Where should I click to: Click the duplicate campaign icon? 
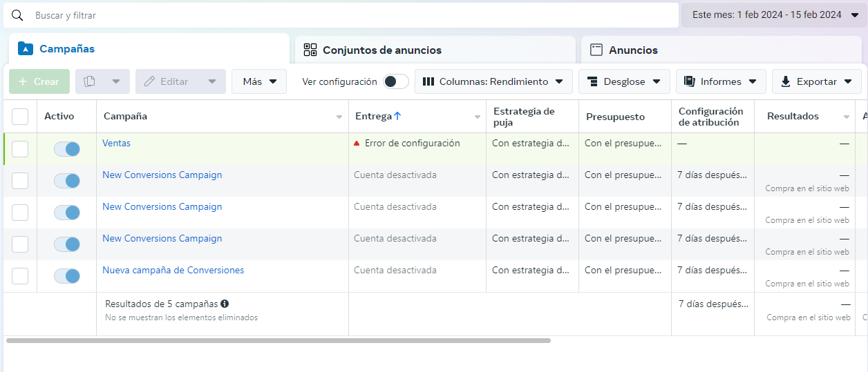tap(89, 81)
